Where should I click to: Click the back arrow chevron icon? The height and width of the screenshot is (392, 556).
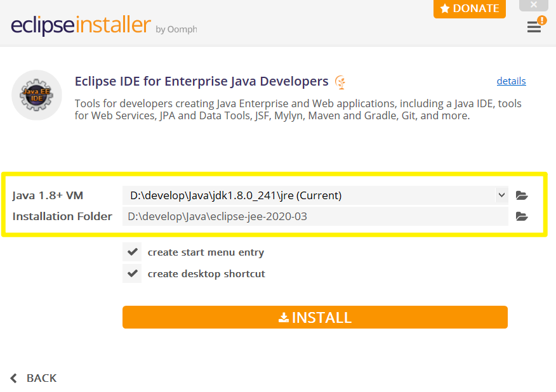tap(14, 378)
